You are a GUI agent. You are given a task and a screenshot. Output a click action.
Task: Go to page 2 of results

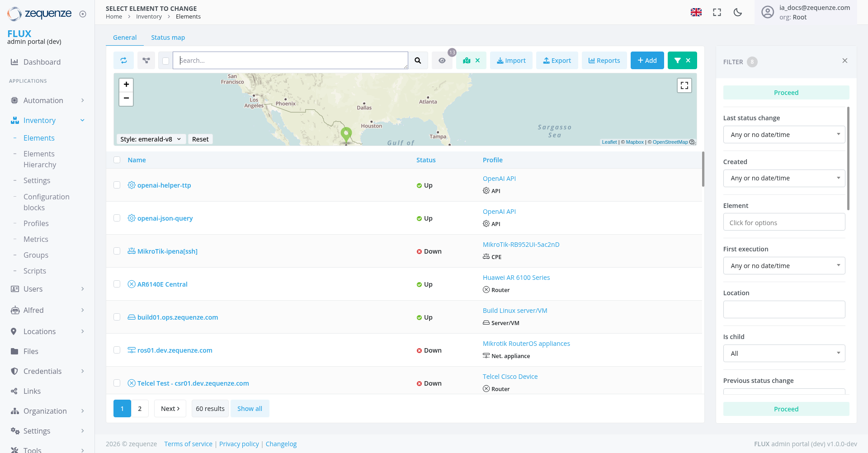140,409
